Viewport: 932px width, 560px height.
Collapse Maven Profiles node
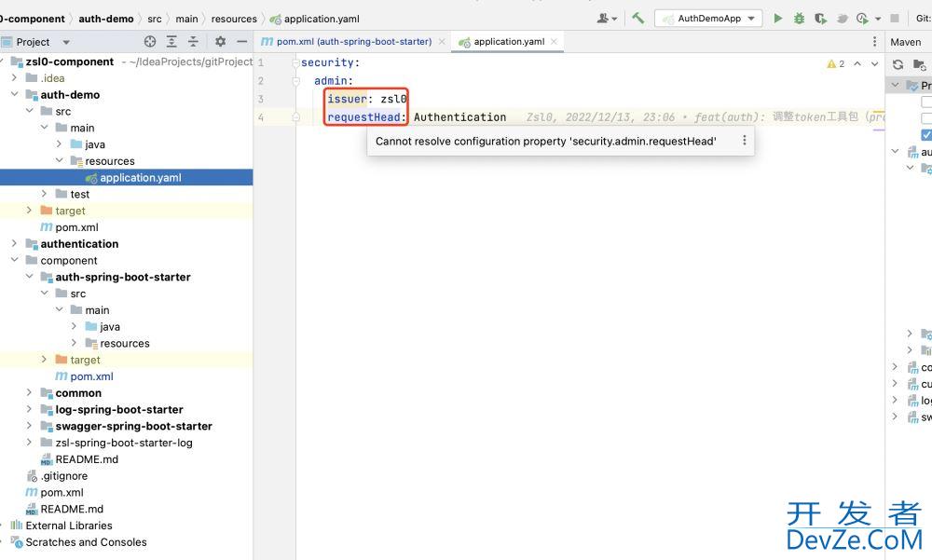(895, 85)
